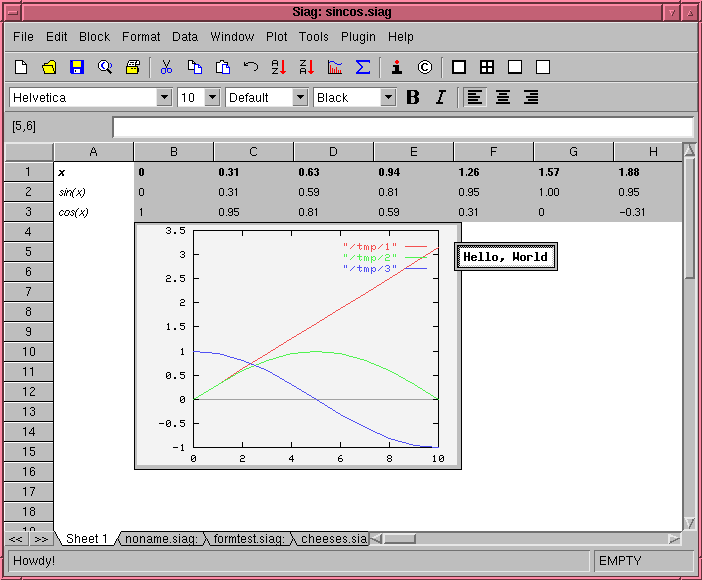Open Black color dropdown
The image size is (702, 580).
(388, 97)
